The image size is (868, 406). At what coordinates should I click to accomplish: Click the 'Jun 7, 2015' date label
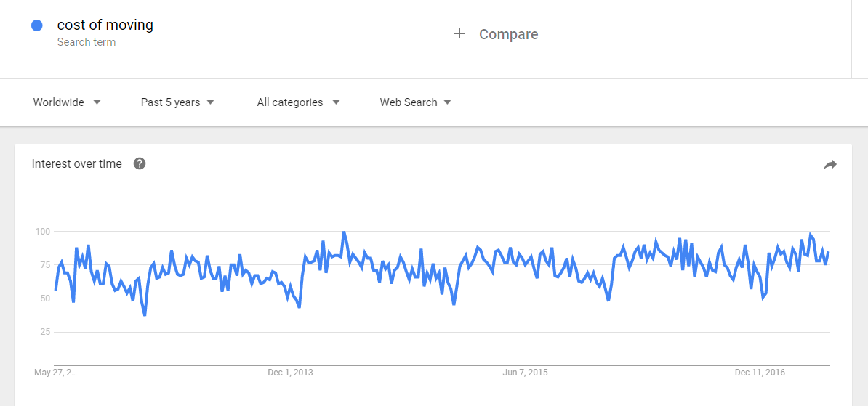[525, 373]
